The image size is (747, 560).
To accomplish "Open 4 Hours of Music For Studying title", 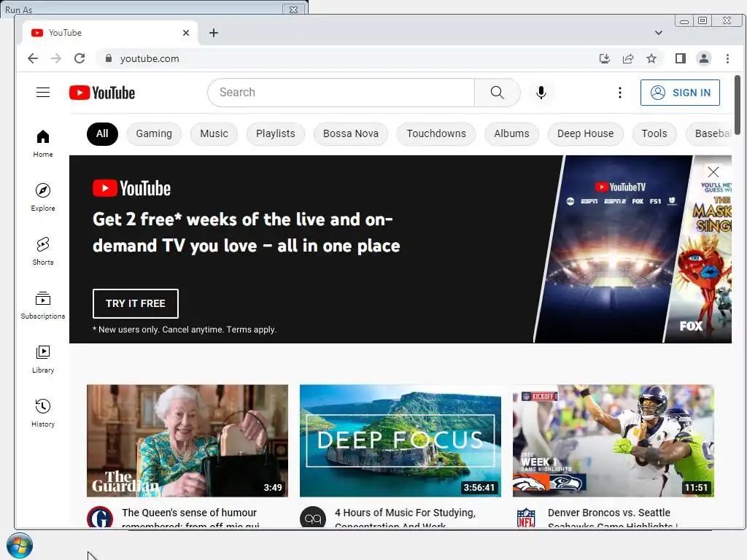I will point(405,517).
